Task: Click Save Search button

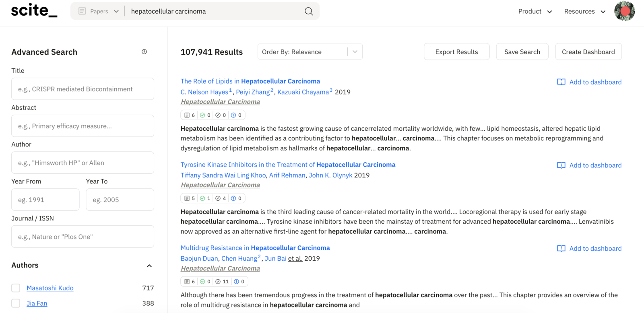Action: click(522, 52)
